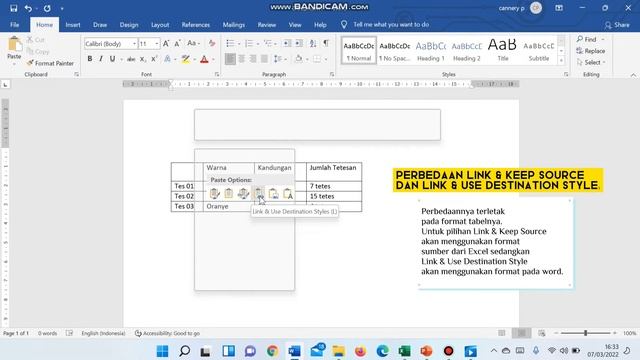Apply the Title style
The width and height of the screenshot is (640, 360).
tap(502, 51)
